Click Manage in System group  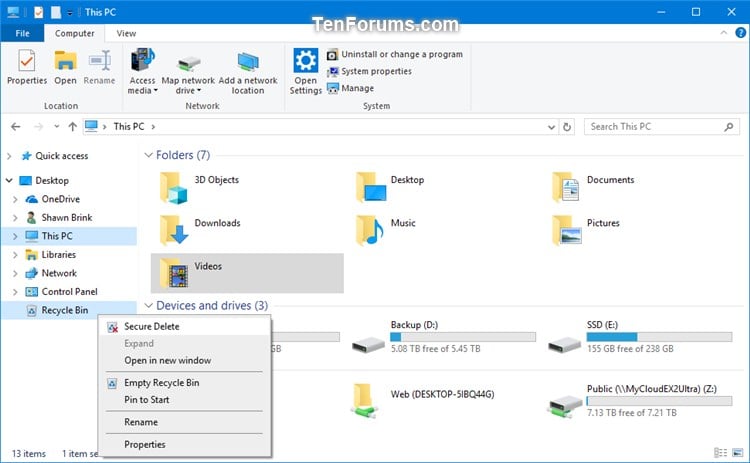coord(351,88)
